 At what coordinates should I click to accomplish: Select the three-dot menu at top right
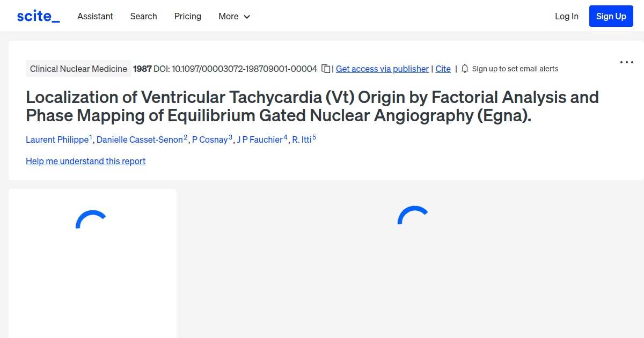point(626,62)
